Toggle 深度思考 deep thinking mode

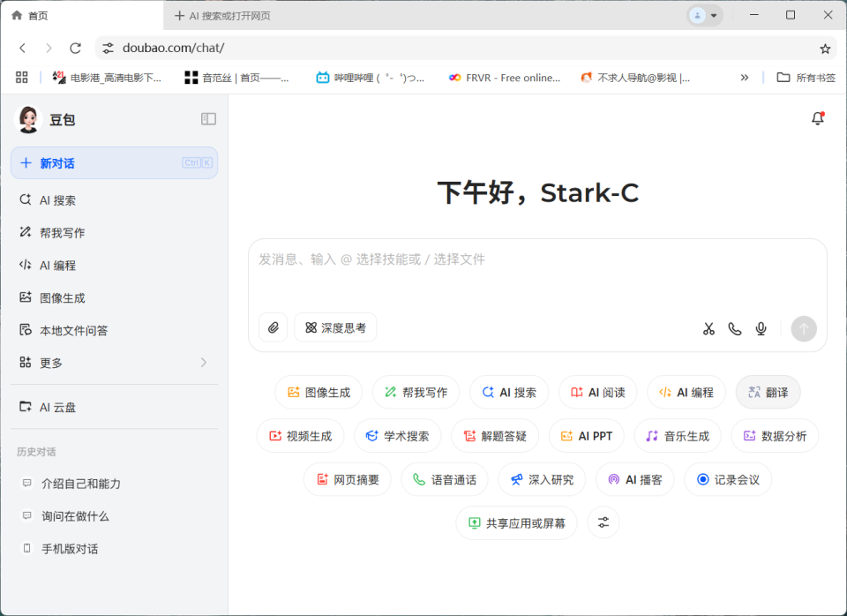[x=335, y=327]
